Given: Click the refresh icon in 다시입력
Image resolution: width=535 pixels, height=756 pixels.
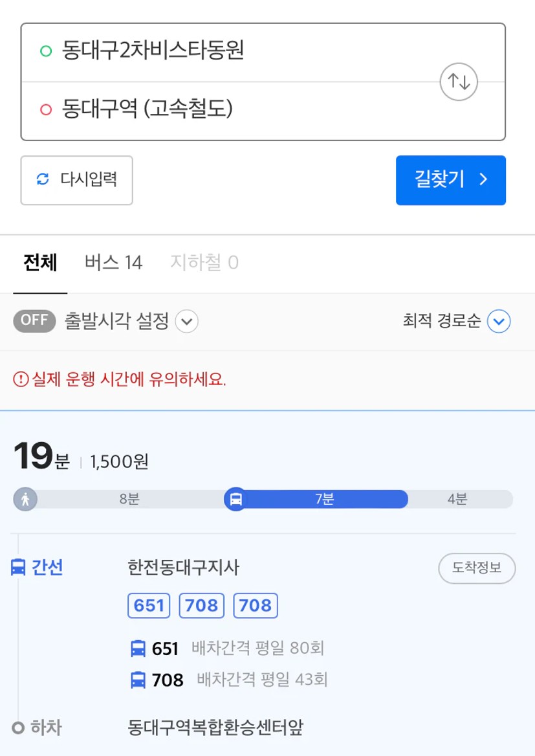Looking at the screenshot, I should [43, 179].
